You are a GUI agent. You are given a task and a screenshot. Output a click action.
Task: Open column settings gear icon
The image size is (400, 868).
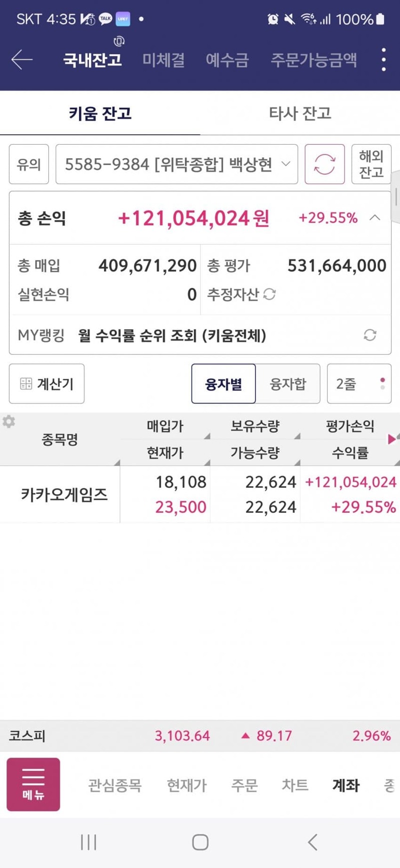point(8,421)
